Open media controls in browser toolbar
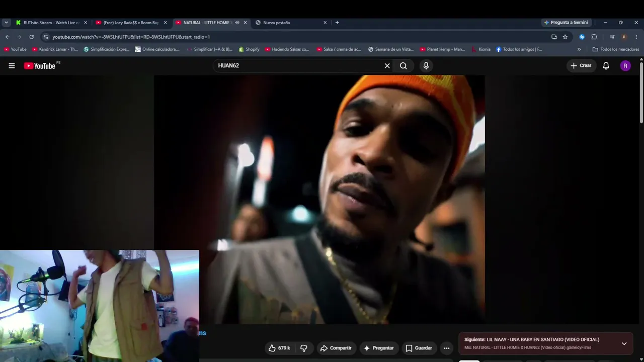This screenshot has height=362, width=644. tap(612, 37)
